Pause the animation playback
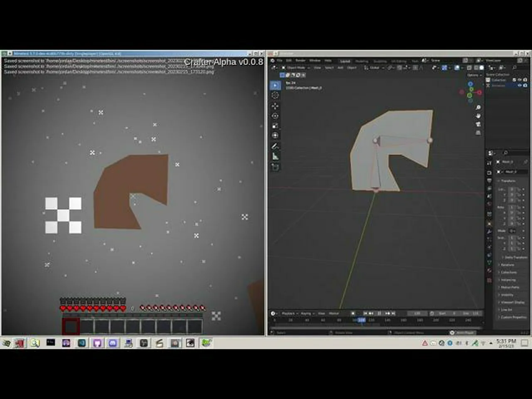 click(379, 313)
